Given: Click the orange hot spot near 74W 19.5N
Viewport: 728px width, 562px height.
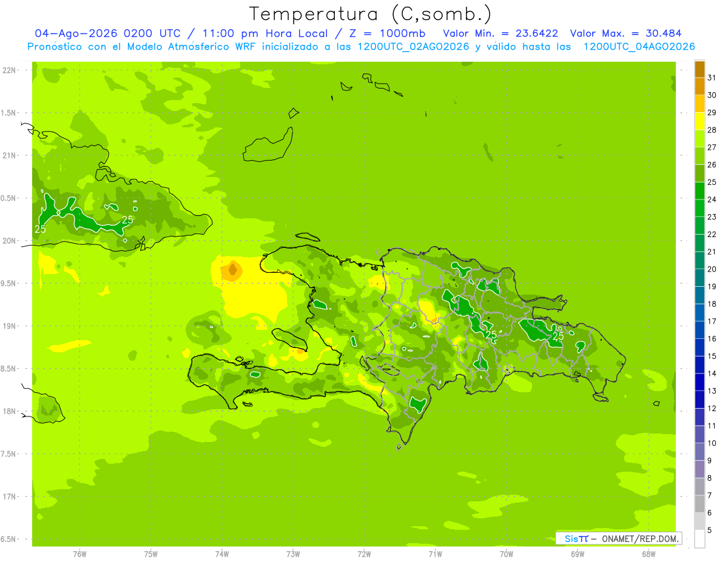Looking at the screenshot, I should 232,270.
